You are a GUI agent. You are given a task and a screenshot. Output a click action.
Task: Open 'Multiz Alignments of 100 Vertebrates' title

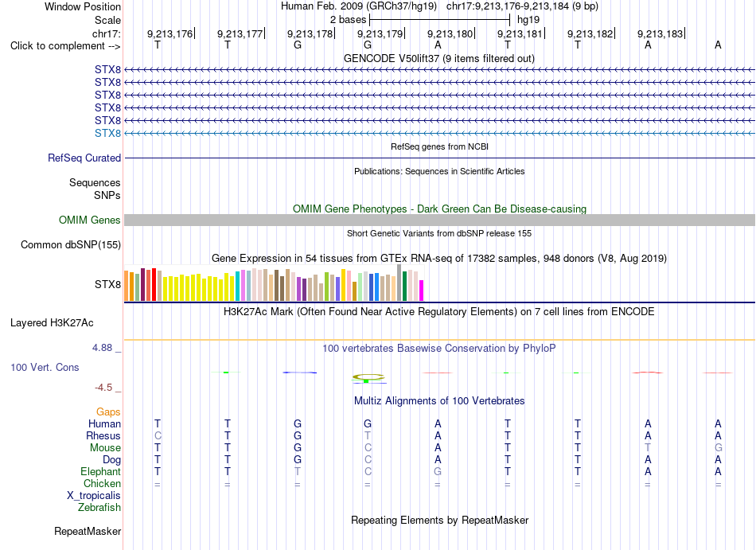tap(439, 401)
